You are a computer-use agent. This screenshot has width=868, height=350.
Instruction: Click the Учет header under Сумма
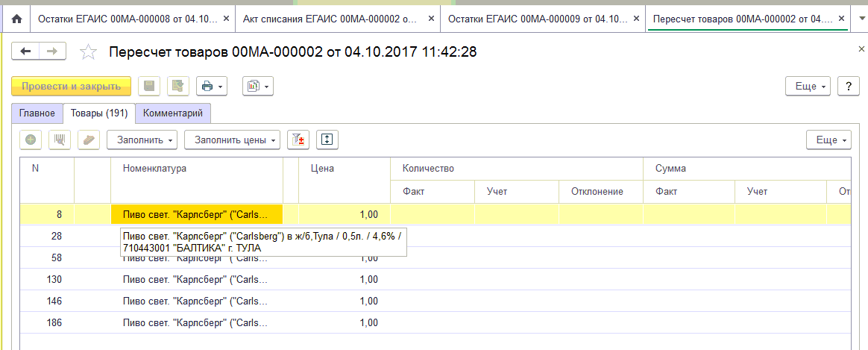[x=781, y=192]
